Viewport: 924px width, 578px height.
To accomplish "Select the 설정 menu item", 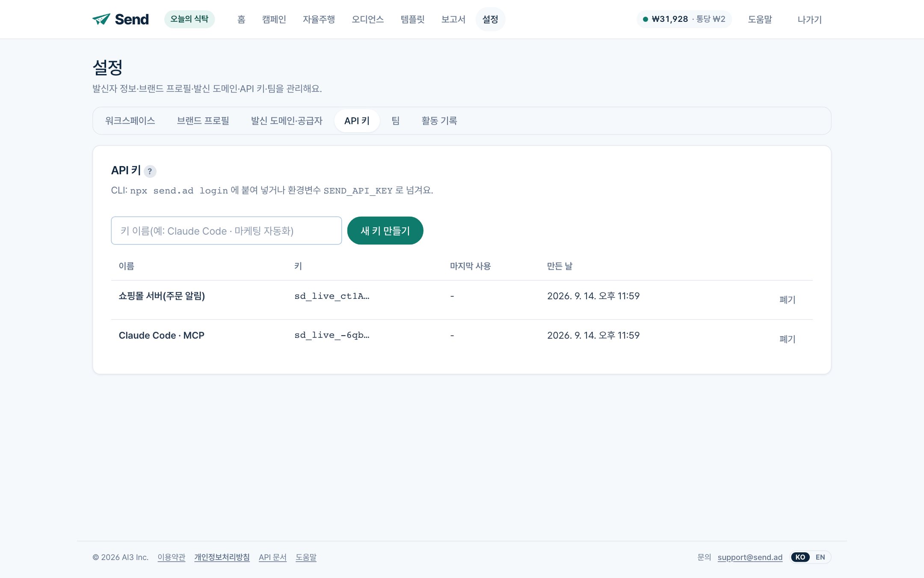I will (490, 19).
